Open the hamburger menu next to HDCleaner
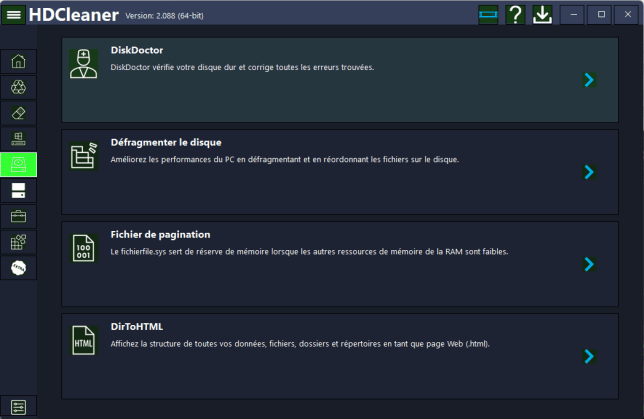The height and width of the screenshot is (419, 644). 14,14
